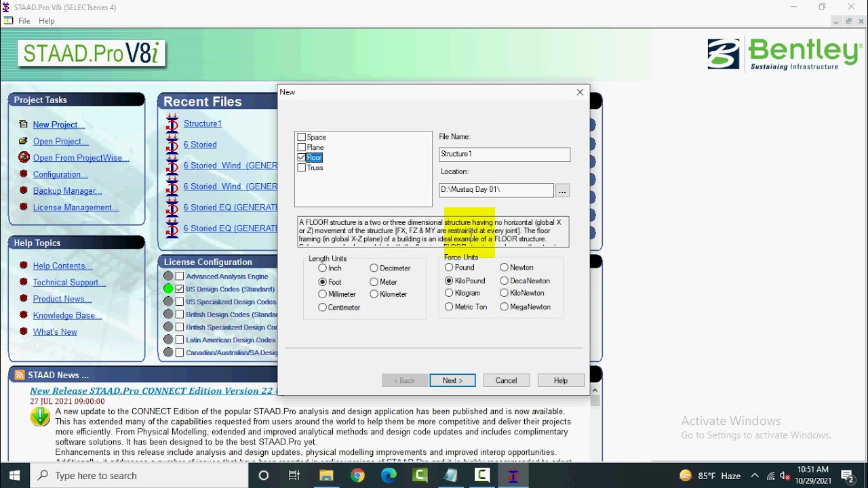Click the New Project icon in Project Tasks
This screenshot has width=868, height=488.
pyautogui.click(x=24, y=125)
